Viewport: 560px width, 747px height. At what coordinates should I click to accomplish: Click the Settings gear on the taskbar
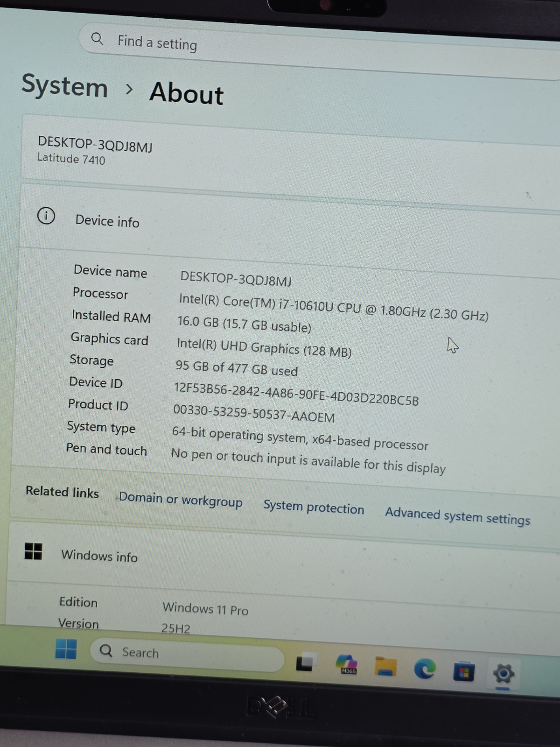(x=504, y=674)
